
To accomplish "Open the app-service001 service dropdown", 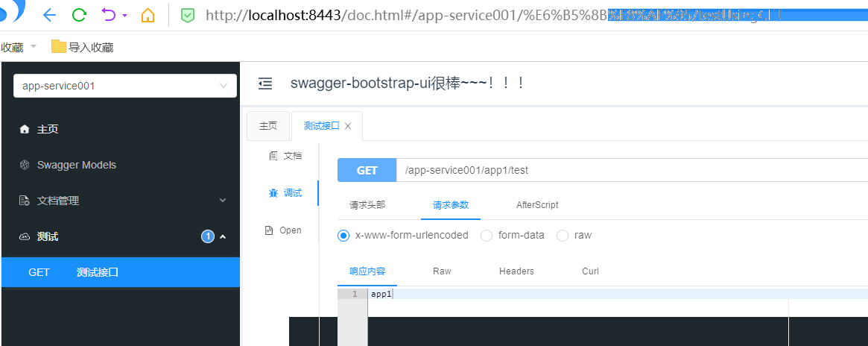I will pos(124,86).
